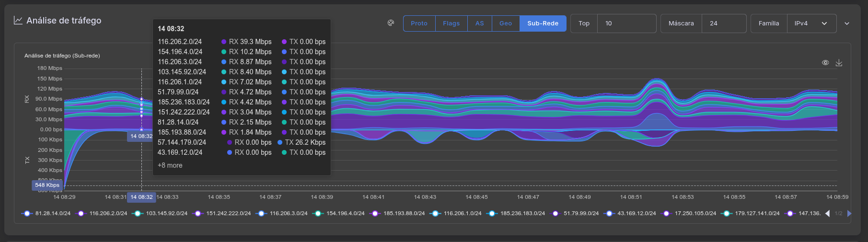Viewport: 868px width, 242px height.
Task: Click the Flags button
Action: [x=451, y=23]
